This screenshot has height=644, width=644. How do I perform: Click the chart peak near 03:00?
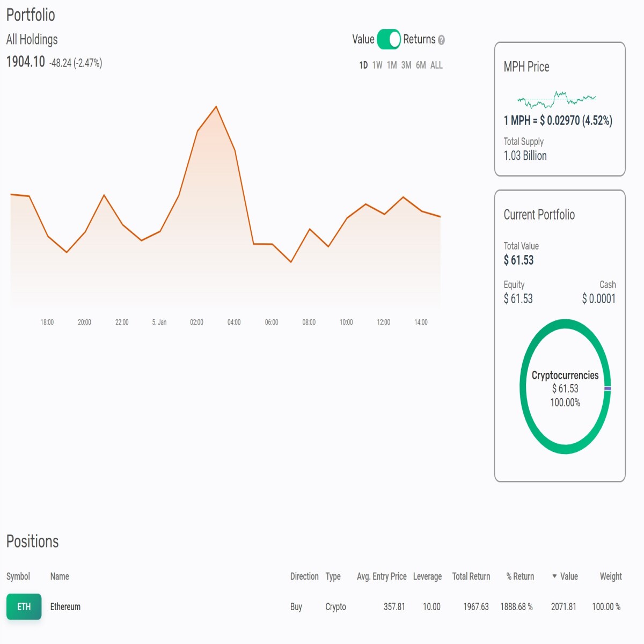point(216,107)
